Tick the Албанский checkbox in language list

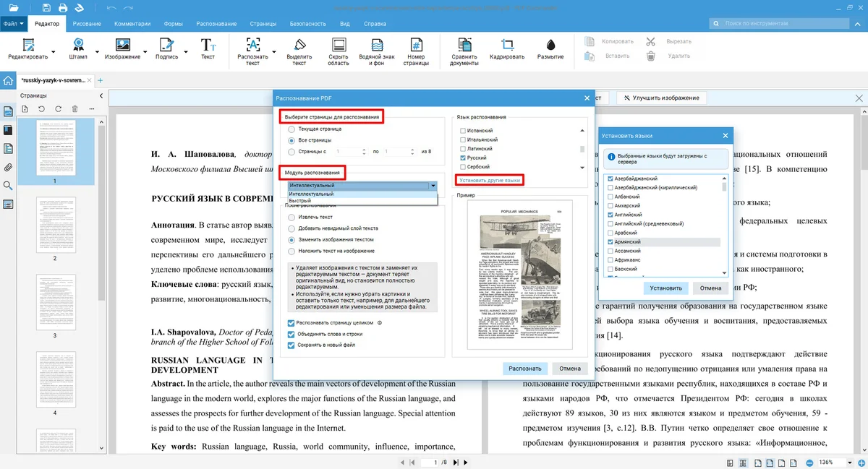click(610, 197)
